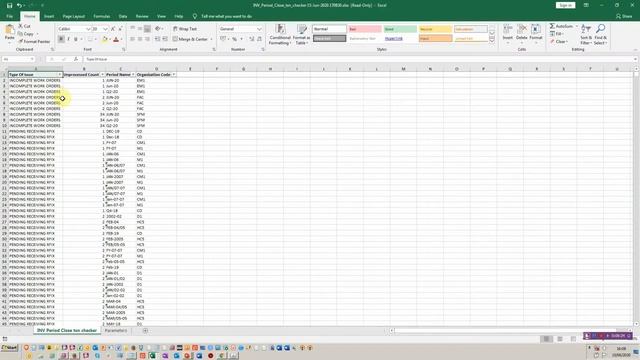Screen dimensions: 640x360
Task: Open Sort & Filter menu
Action: coord(586,35)
